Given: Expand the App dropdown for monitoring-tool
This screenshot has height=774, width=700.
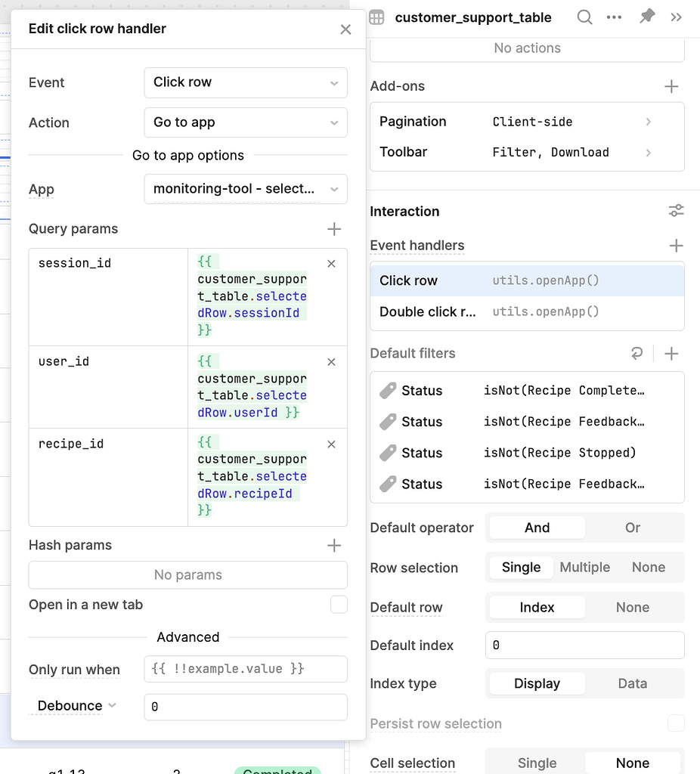Looking at the screenshot, I should click(245, 189).
